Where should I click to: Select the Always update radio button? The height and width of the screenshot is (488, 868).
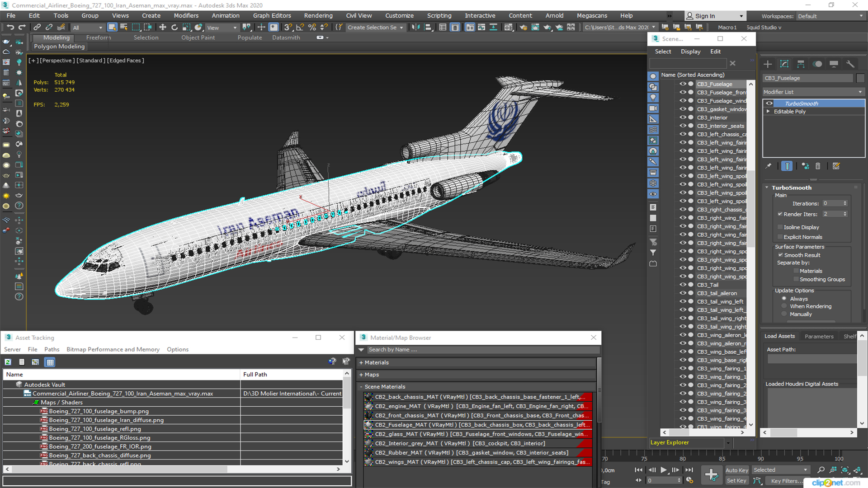pos(784,299)
